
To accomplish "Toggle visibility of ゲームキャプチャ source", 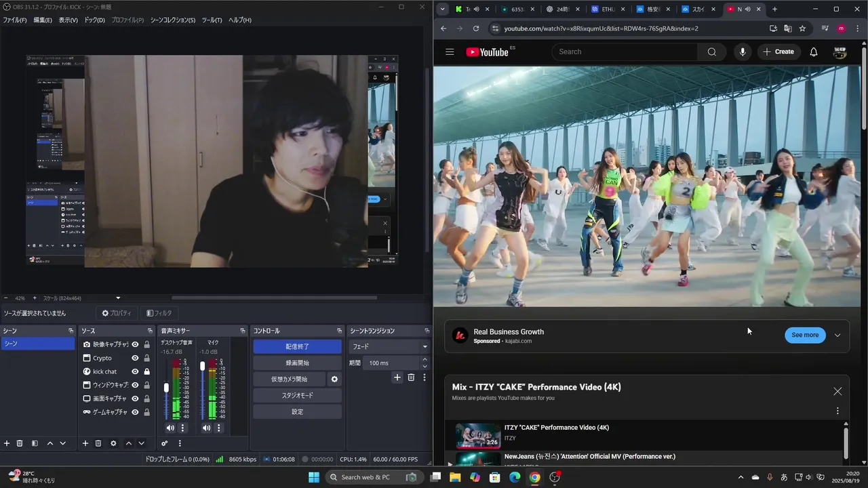I will click(135, 412).
